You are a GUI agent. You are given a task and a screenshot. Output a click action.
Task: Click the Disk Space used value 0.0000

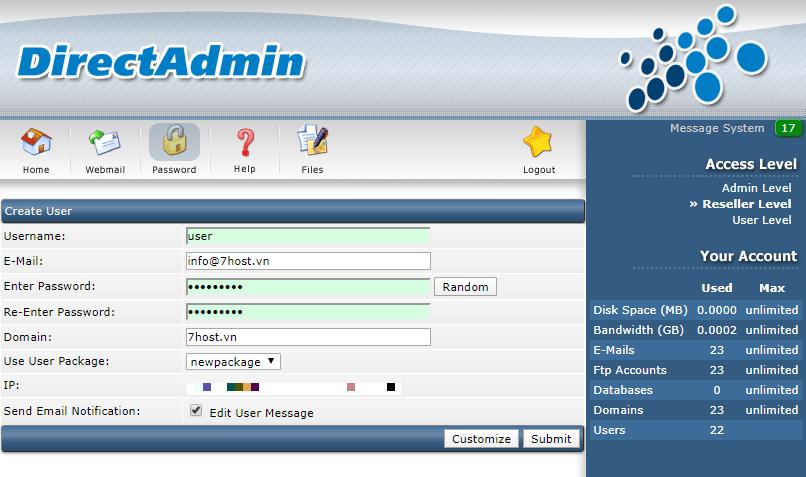(717, 310)
